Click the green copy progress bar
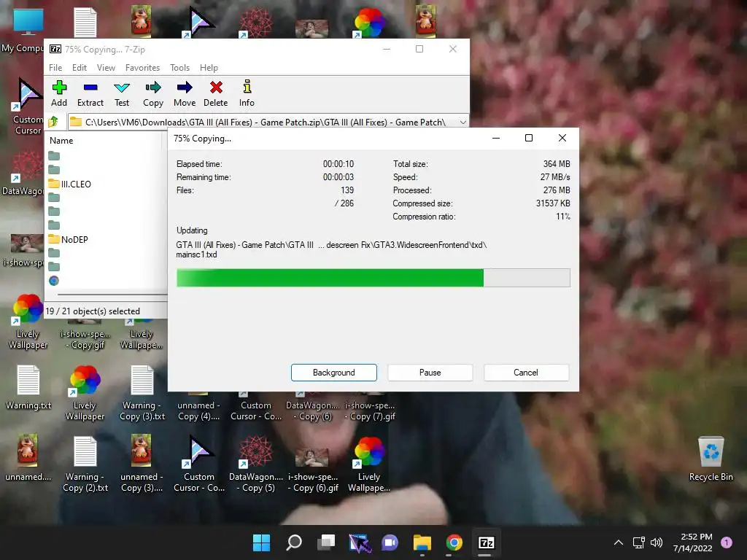This screenshot has width=747, height=560. 373,278
